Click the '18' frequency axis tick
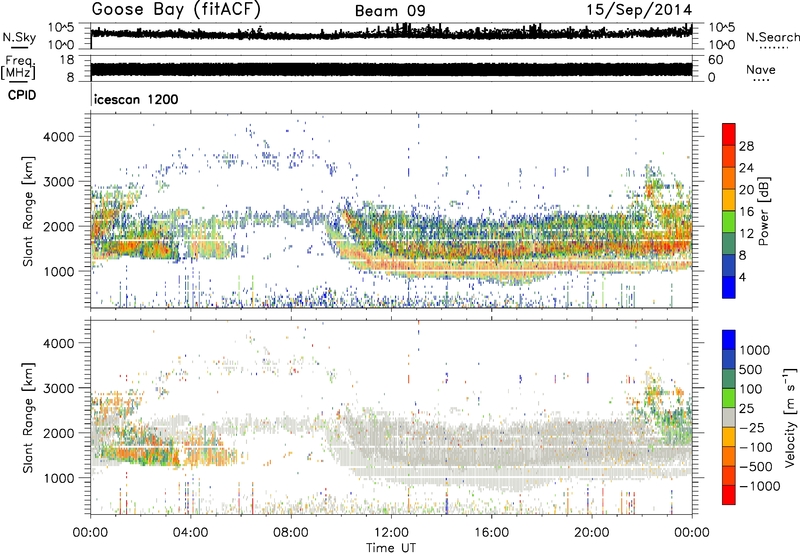The height and width of the screenshot is (554, 800). tap(66, 60)
